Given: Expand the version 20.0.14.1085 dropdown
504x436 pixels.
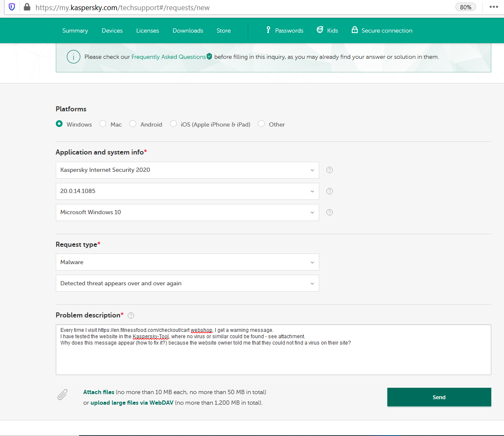Looking at the screenshot, I should pos(187,191).
